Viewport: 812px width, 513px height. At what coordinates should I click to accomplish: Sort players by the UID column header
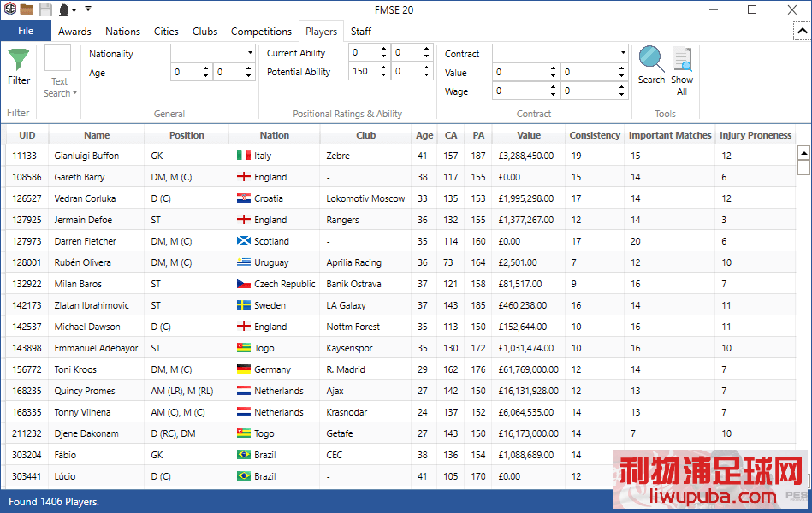27,135
